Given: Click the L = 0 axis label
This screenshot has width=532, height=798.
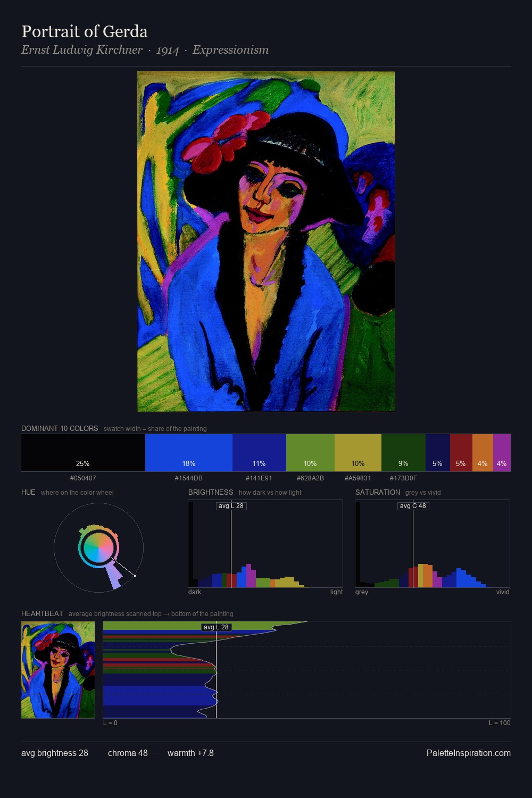Looking at the screenshot, I should point(110,723).
